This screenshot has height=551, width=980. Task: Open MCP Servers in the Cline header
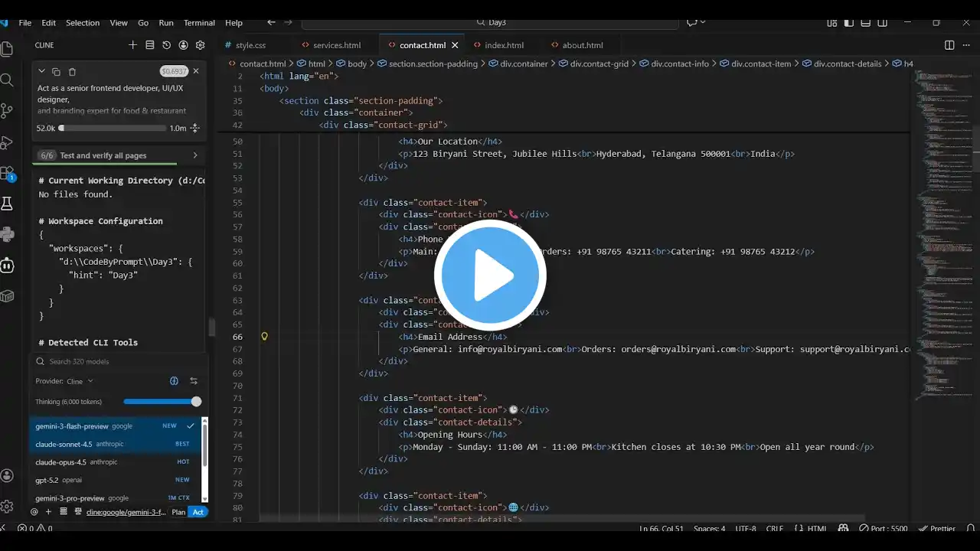pyautogui.click(x=149, y=45)
